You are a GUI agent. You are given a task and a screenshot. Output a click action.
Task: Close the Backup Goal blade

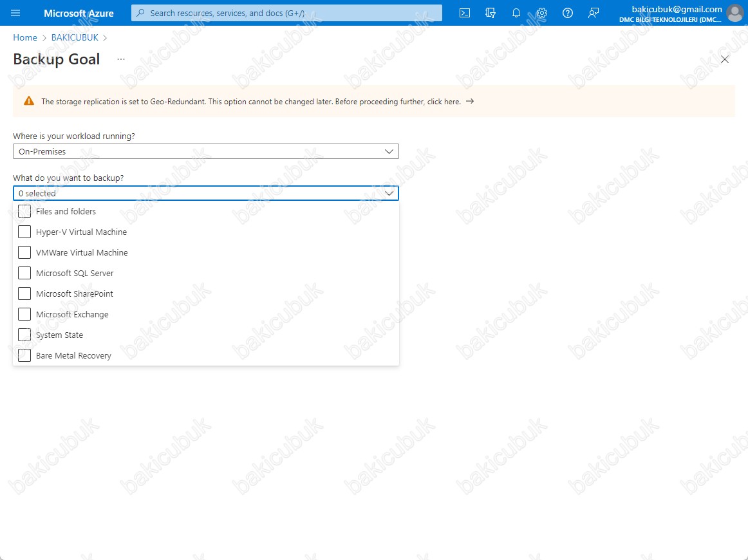pos(725,59)
